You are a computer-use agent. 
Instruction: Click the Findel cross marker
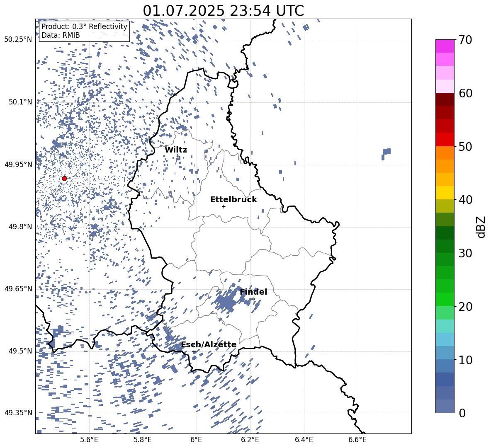coord(253,299)
